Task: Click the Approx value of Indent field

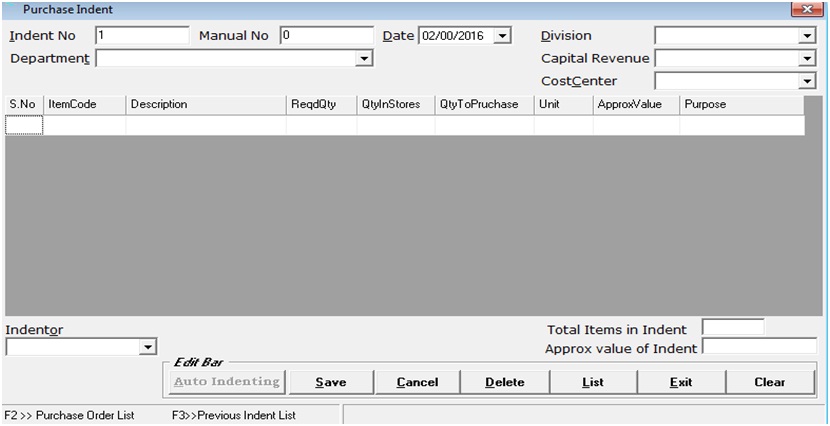Action: tap(759, 347)
